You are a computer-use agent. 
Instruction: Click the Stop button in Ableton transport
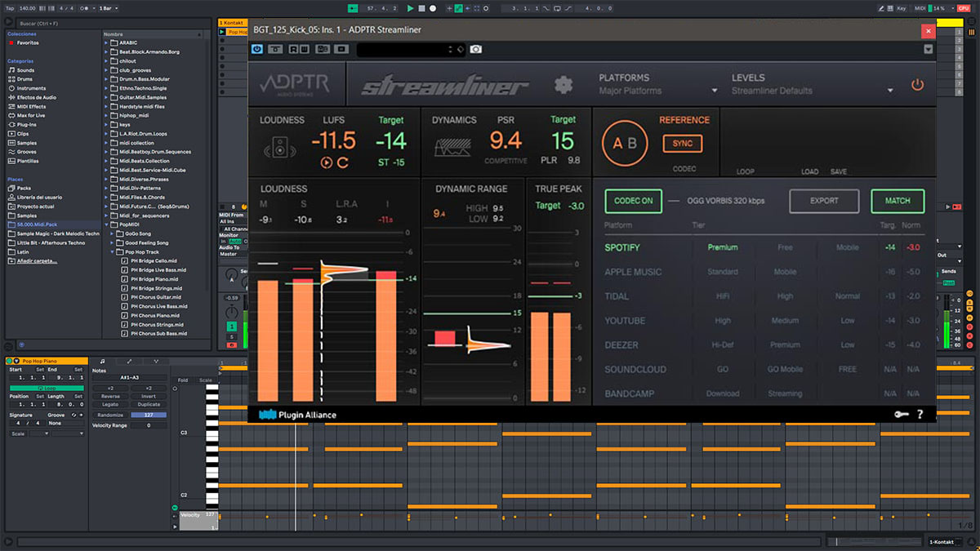(421, 8)
